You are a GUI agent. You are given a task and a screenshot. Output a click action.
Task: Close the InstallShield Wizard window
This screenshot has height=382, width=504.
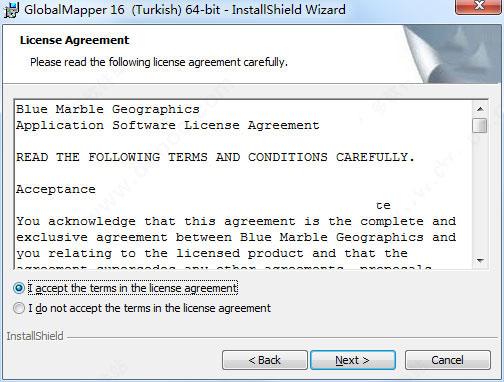click(479, 6)
